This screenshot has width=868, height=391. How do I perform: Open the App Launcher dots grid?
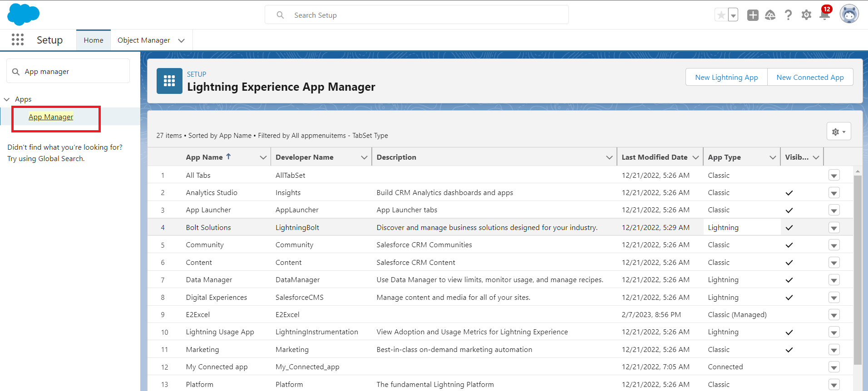[x=18, y=40]
